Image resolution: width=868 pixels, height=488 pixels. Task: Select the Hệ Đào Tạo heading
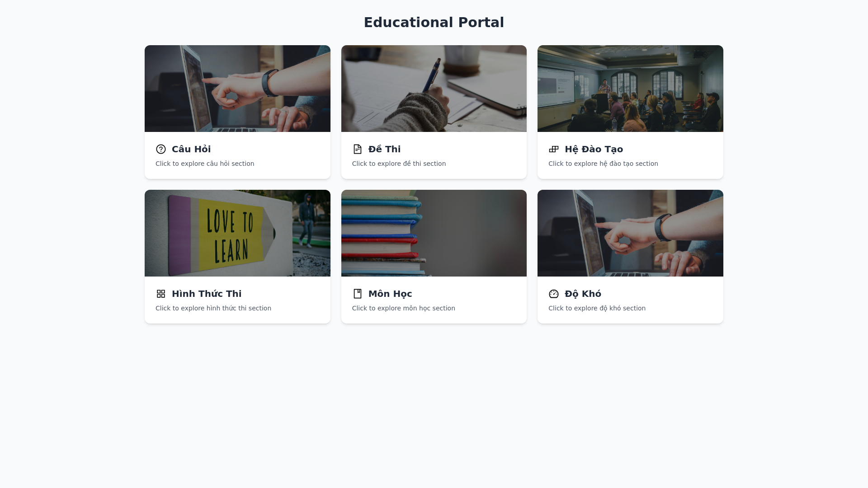[594, 149]
